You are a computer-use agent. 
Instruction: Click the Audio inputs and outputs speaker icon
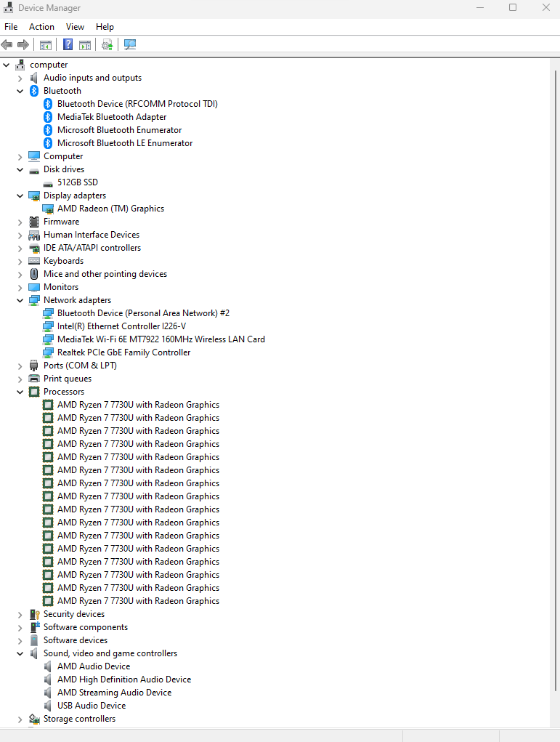pos(34,78)
